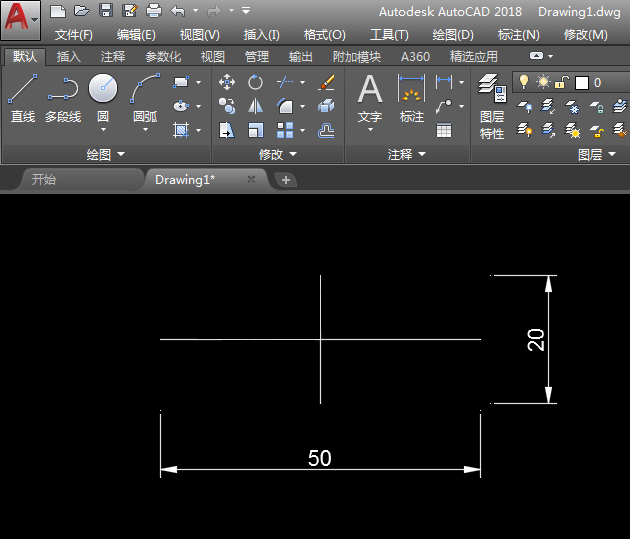
Task: Click the Circle (圆) tool icon
Action: point(103,90)
